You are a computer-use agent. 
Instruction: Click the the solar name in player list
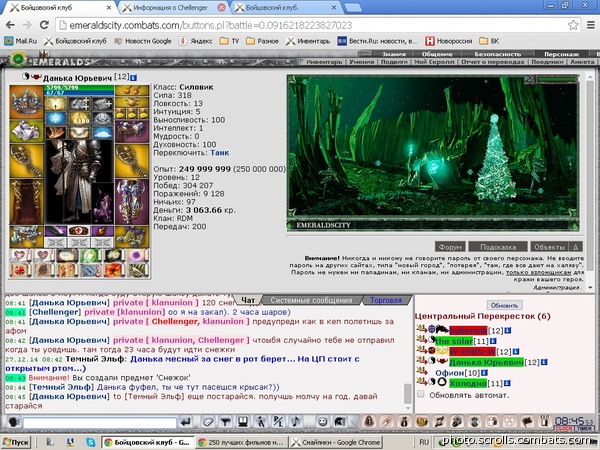[x=454, y=341]
